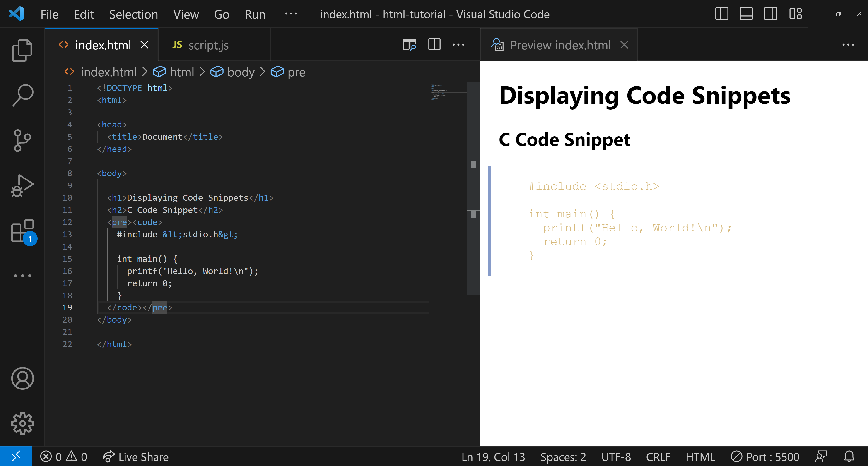Open editor group more actions ellipsis
Viewport: 868px width, 466px height.
tap(458, 44)
